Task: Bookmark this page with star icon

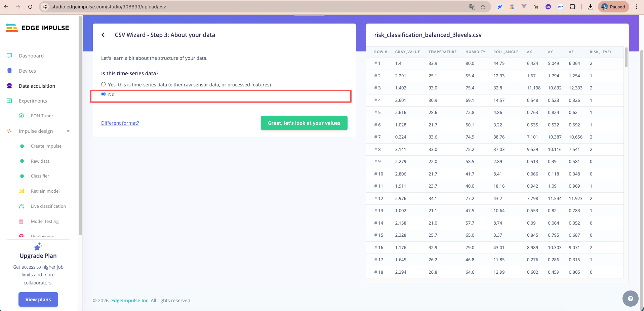Action: tap(483, 7)
